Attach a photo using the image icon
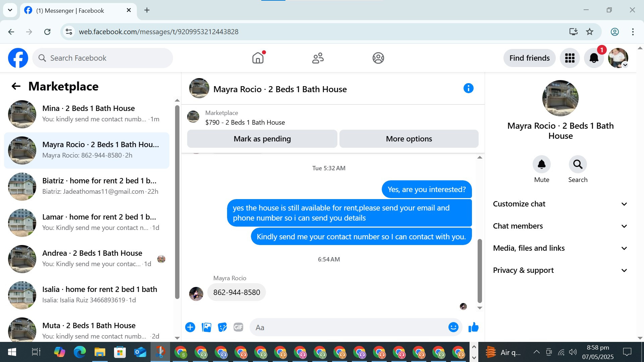The width and height of the screenshot is (644, 362). pyautogui.click(x=206, y=327)
